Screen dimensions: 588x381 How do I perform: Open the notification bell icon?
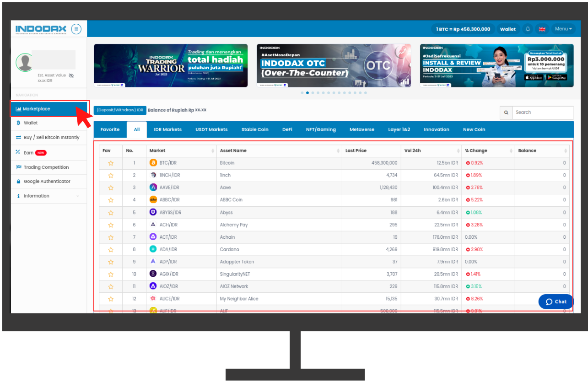click(528, 29)
